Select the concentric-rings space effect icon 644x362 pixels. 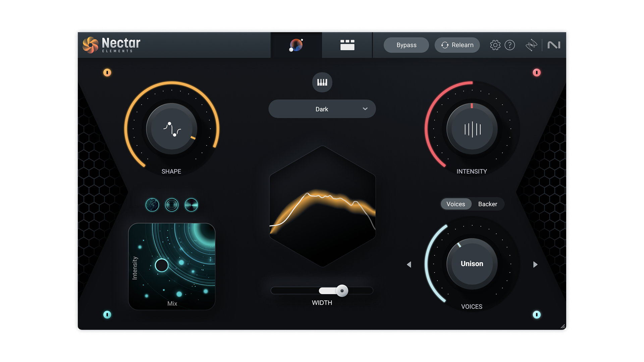point(172,205)
